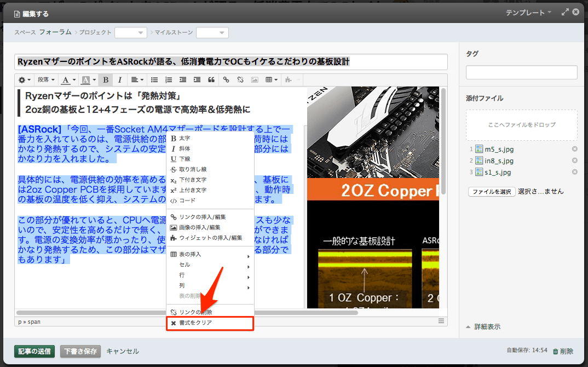Image resolution: width=588 pixels, height=367 pixels.
Task: Click the s1_s.jpg attachment name
Action: coord(498,173)
